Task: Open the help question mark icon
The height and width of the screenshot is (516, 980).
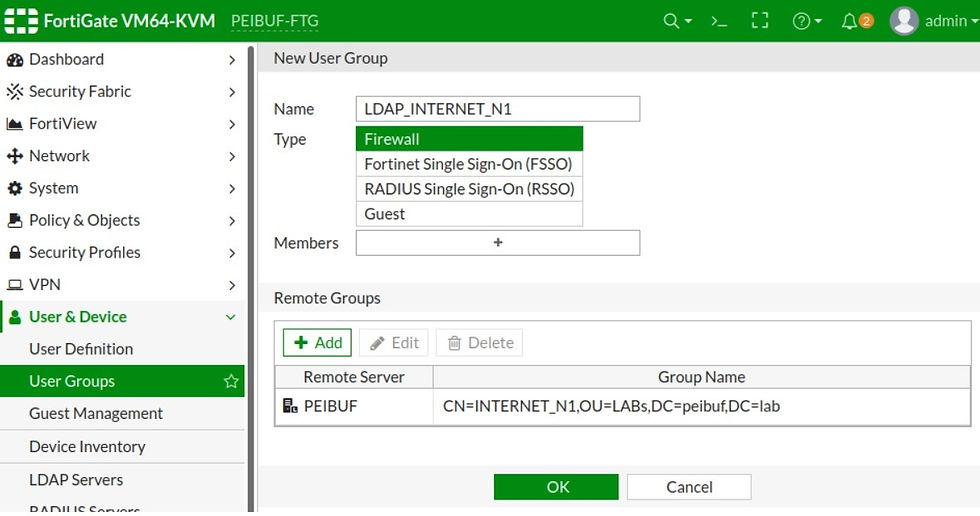Action: (801, 21)
